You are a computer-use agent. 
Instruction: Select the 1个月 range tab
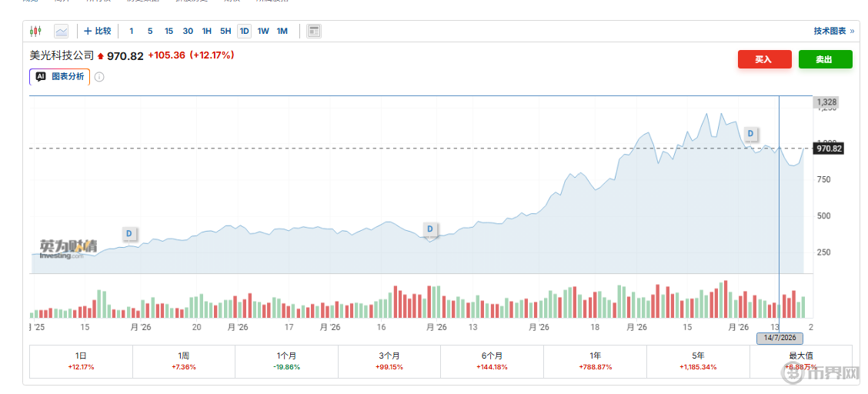pyautogui.click(x=287, y=362)
